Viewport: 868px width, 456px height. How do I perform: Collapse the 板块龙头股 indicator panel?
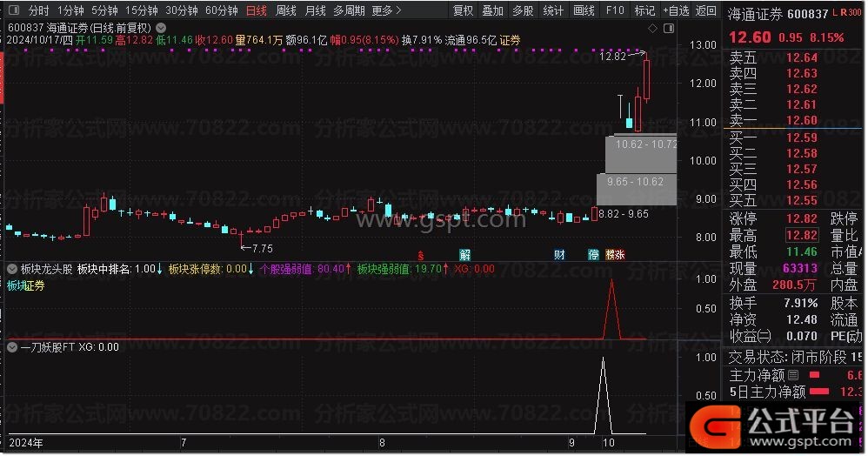(x=11, y=269)
